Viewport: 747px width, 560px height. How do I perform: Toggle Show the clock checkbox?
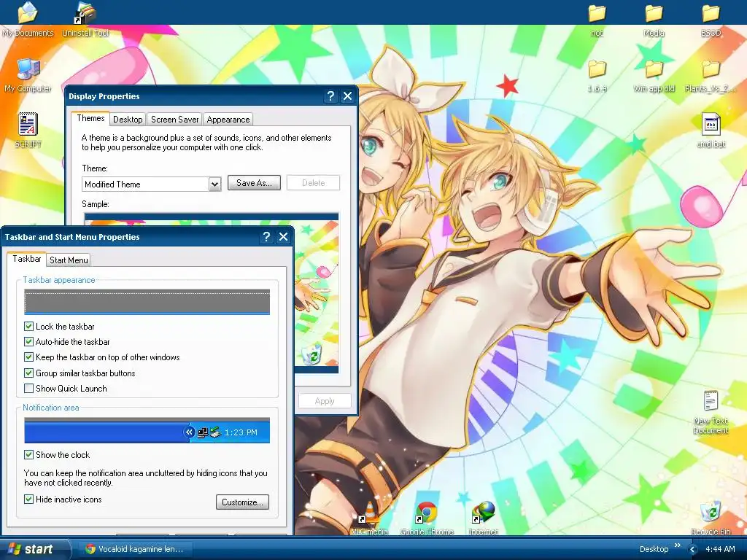click(28, 455)
